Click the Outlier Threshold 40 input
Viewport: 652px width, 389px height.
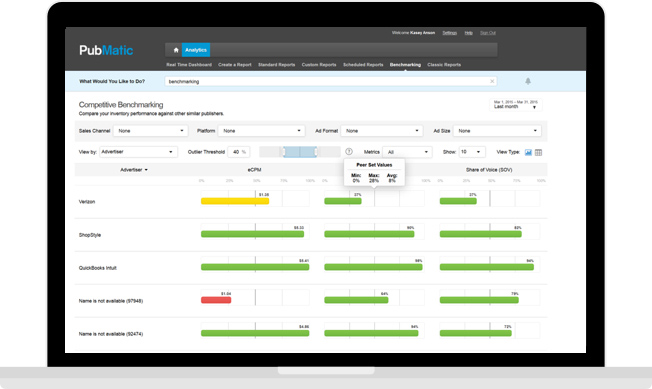239,152
